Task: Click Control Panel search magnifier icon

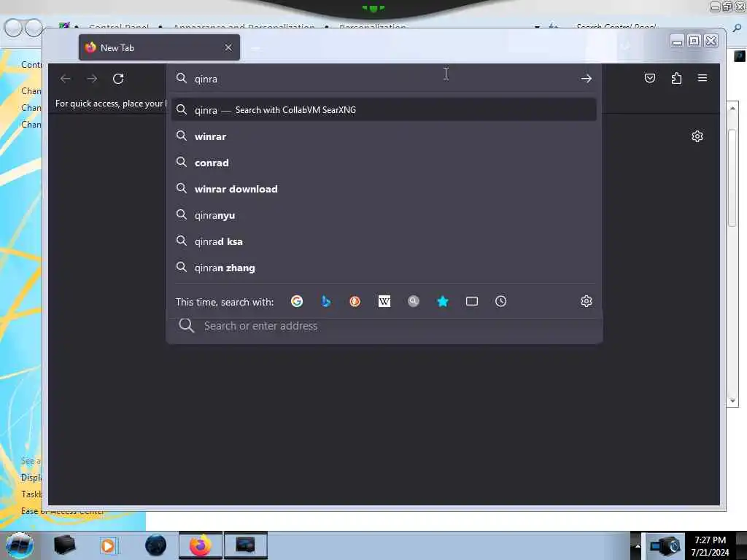Action: click(x=737, y=28)
